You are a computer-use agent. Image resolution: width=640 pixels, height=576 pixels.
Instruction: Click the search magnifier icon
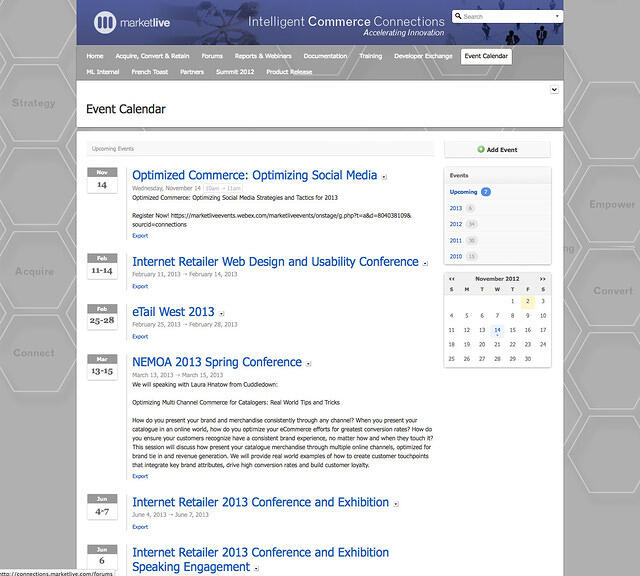pyautogui.click(x=458, y=16)
